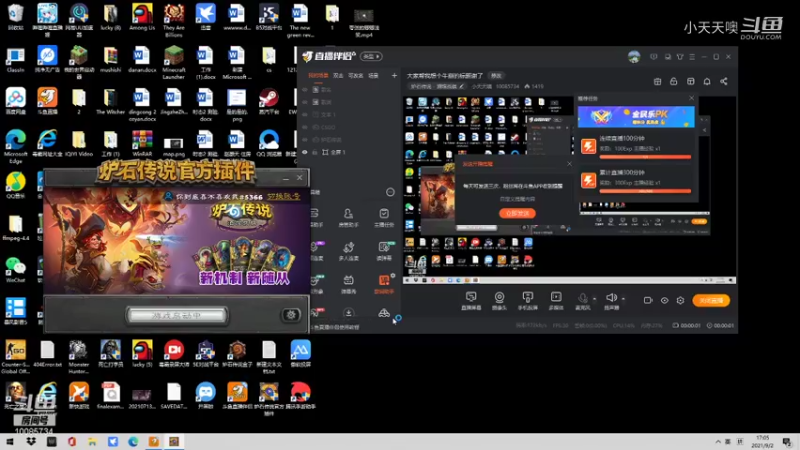Toggle visibility of 文本 1 source
This screenshot has width=800, height=450.
pyautogui.click(x=305, y=115)
